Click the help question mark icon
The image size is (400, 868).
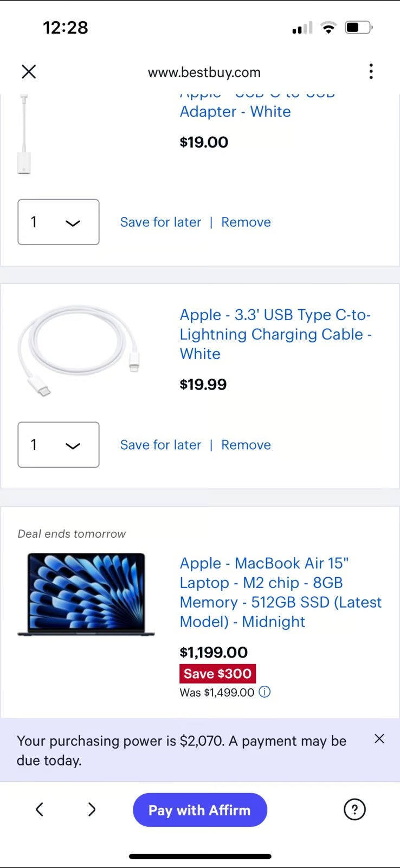coord(354,809)
